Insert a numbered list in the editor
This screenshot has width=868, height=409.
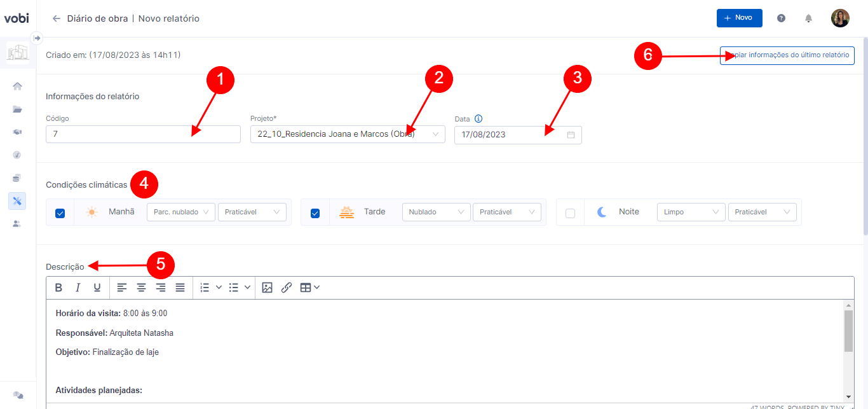pyautogui.click(x=205, y=288)
